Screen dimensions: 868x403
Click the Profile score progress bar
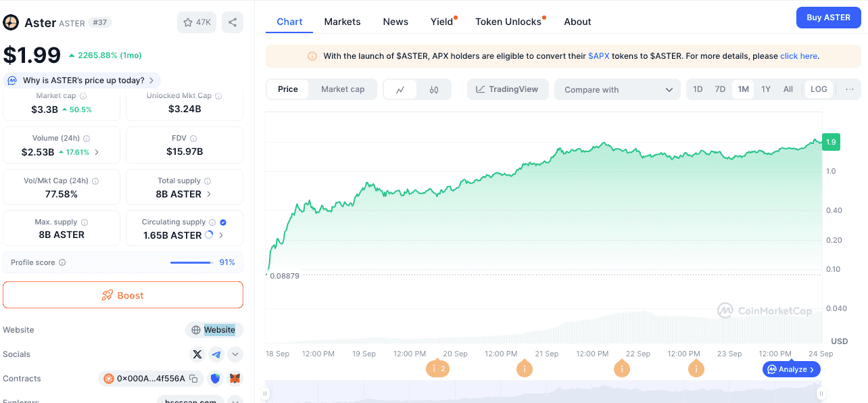coord(191,262)
